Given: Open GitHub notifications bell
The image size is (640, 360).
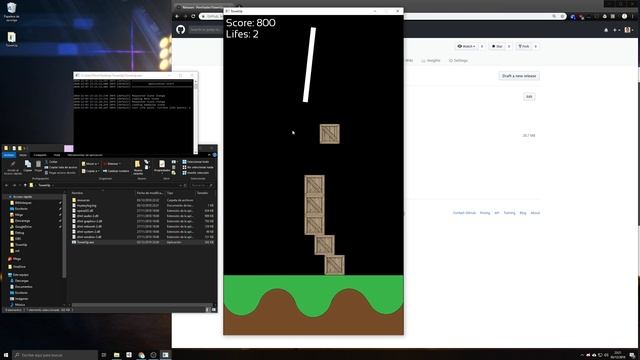Looking at the screenshot, I should (x=606, y=30).
